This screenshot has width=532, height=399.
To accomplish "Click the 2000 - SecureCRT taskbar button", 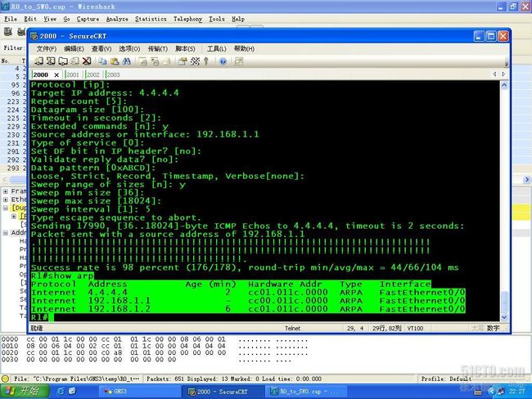I will tap(222, 392).
